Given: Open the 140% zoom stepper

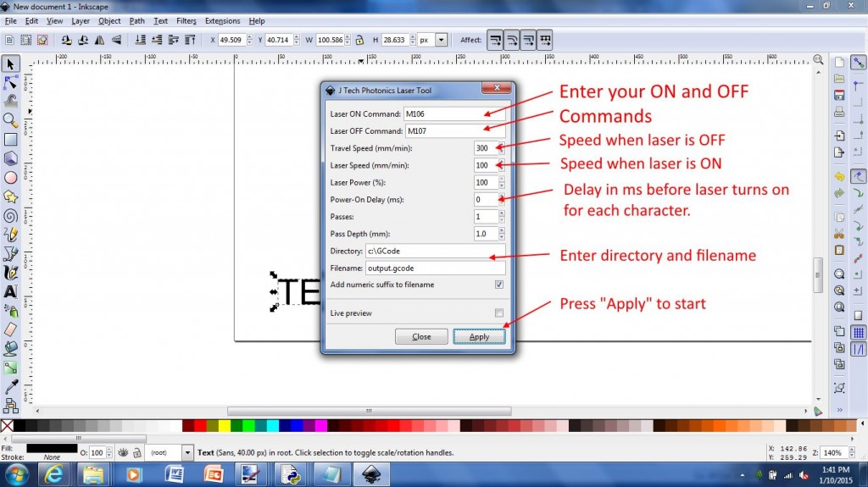Looking at the screenshot, I should (851, 452).
